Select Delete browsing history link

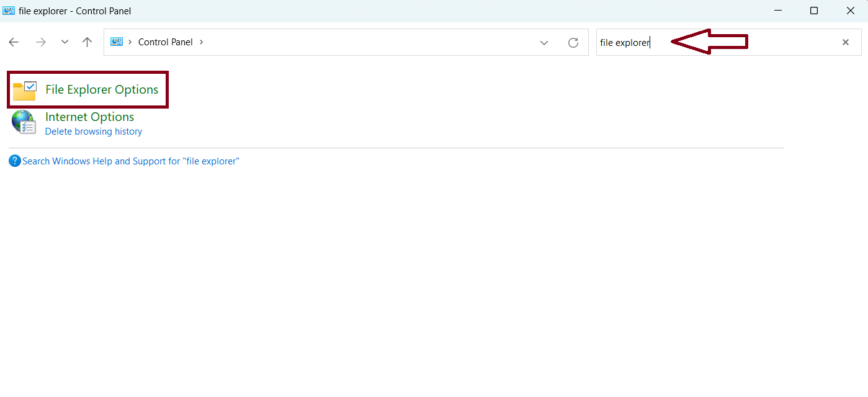point(94,132)
